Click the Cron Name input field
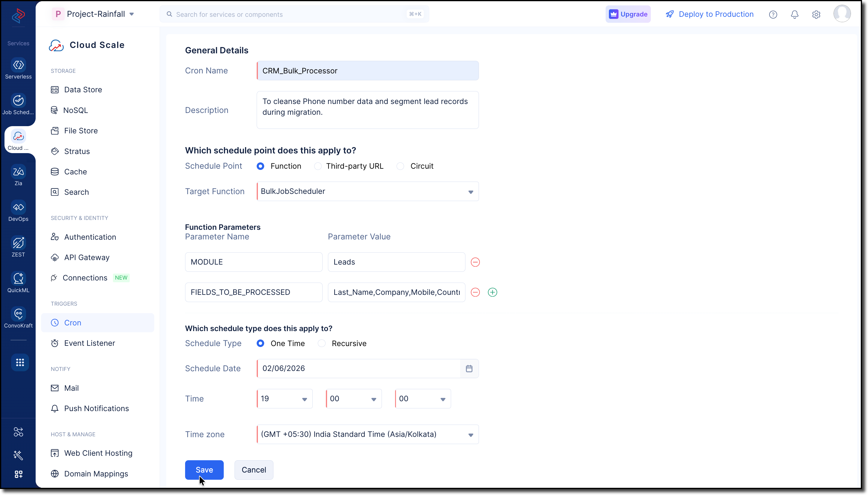868x495 pixels. click(x=368, y=71)
